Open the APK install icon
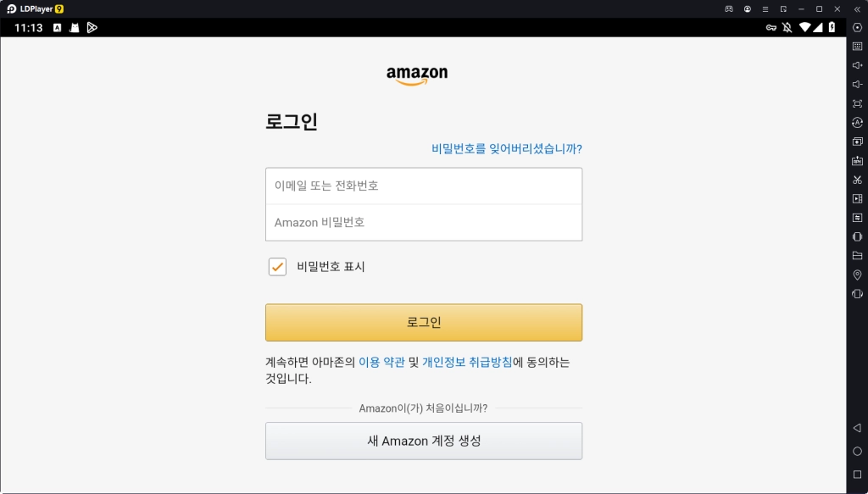 tap(857, 161)
